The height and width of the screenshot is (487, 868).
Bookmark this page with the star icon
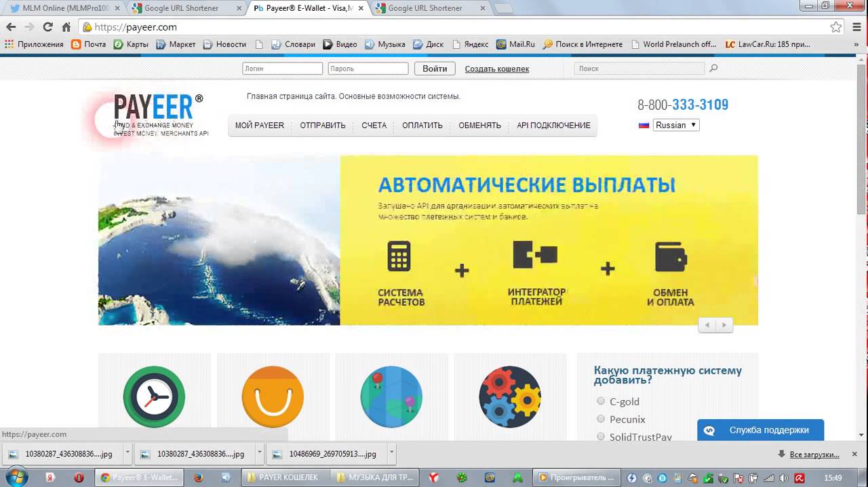pyautogui.click(x=836, y=27)
